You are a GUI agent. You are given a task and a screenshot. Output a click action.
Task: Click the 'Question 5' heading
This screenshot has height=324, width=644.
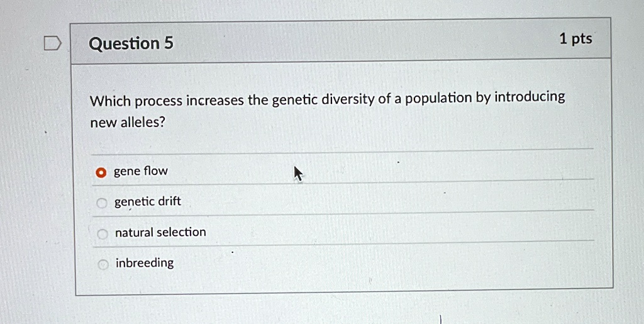[131, 43]
